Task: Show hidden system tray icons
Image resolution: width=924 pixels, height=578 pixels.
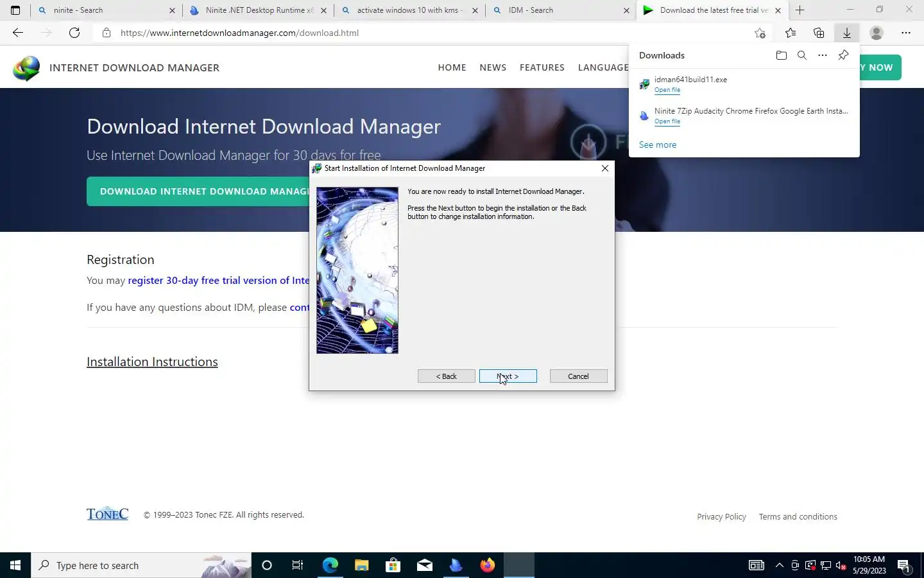Action: [779, 565]
